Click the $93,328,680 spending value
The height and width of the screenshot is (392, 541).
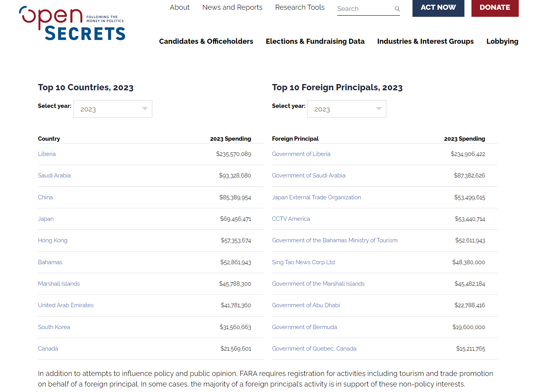tap(235, 175)
